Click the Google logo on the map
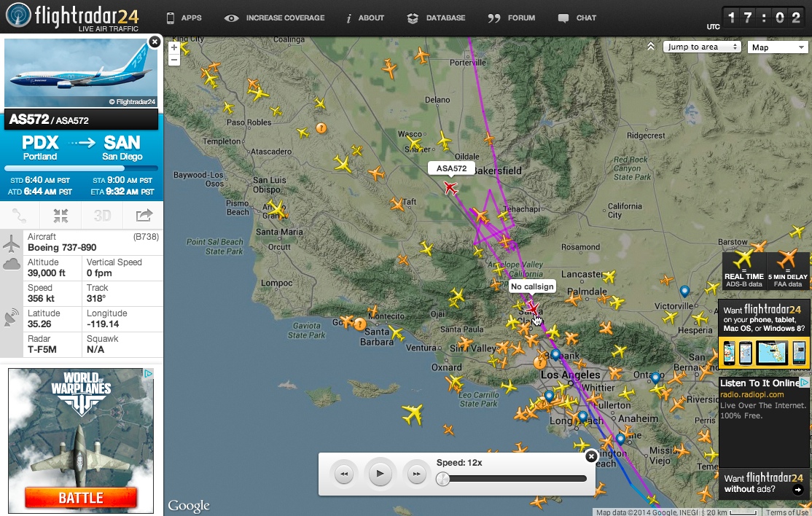Image resolution: width=812 pixels, height=516 pixels. (x=189, y=506)
